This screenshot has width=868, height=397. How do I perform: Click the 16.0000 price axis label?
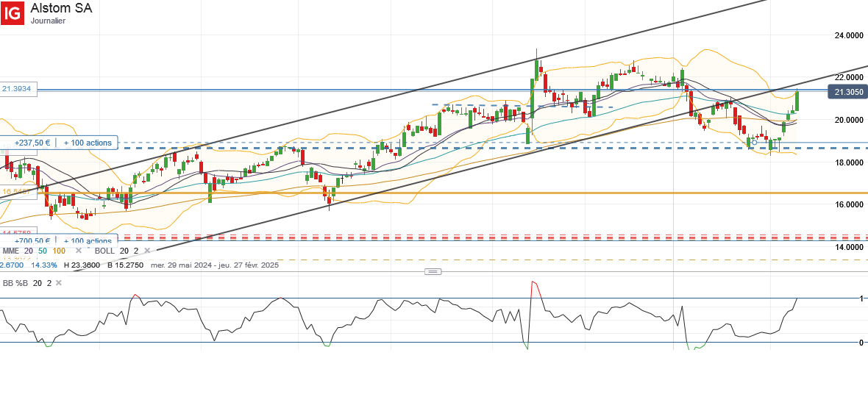[x=849, y=204]
